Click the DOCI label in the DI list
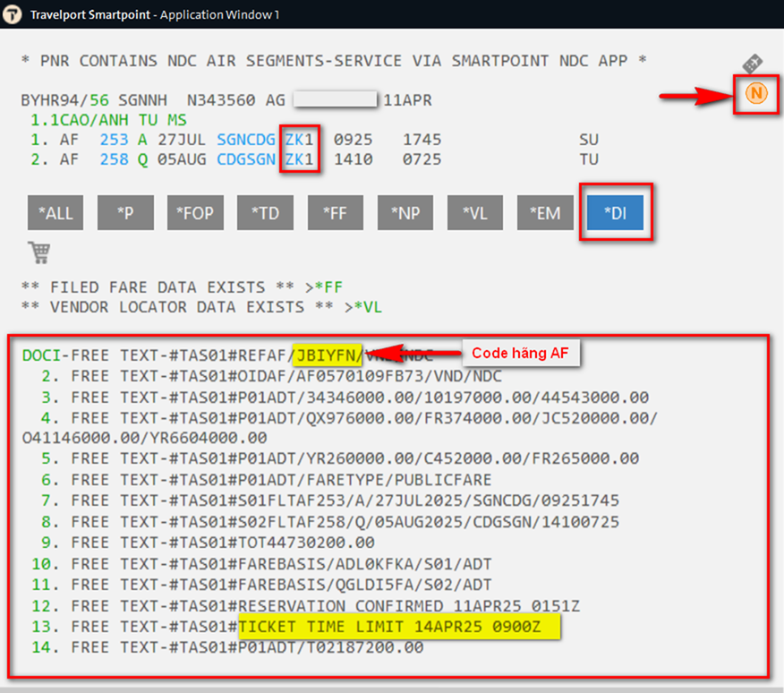Viewport: 784px width, 693px height. (x=41, y=355)
